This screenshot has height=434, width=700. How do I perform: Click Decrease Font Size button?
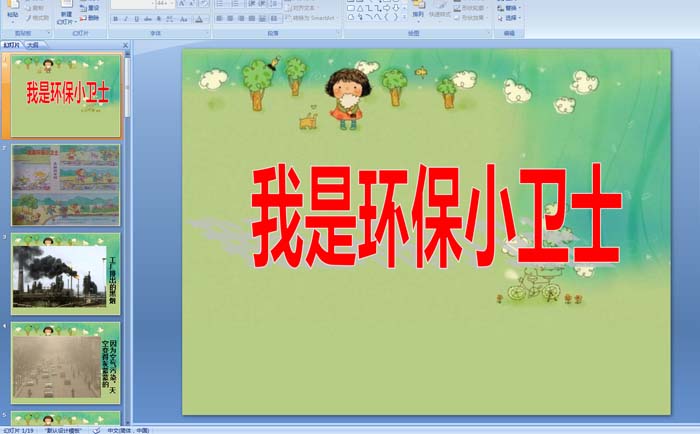[x=192, y=4]
